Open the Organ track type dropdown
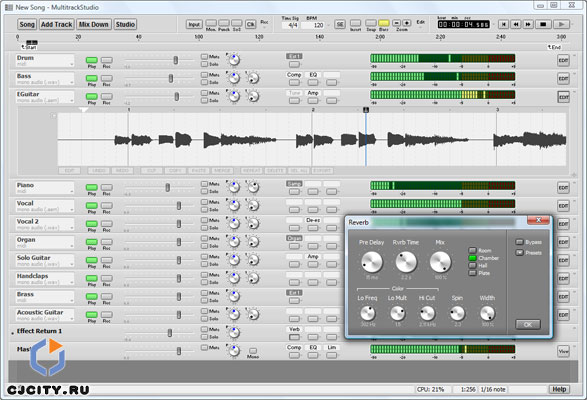 pos(71,246)
